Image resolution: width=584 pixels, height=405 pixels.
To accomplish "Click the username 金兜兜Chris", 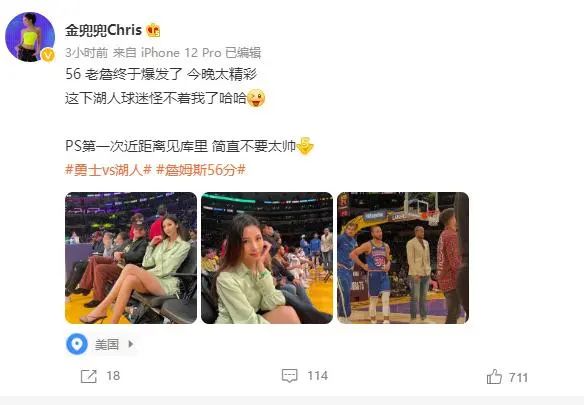I will 104,30.
